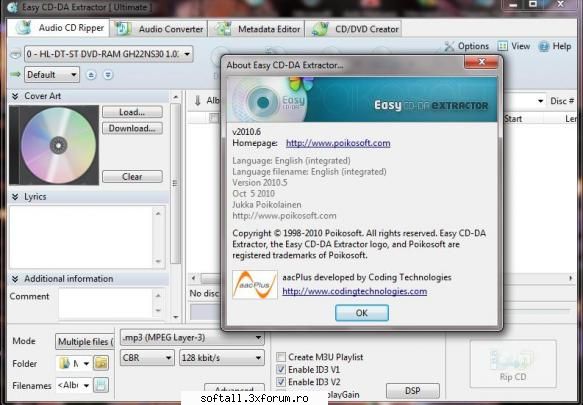Screen dimensions: 583x405
Task: Open the codingtechnologies.com link
Action: pyautogui.click(x=355, y=291)
